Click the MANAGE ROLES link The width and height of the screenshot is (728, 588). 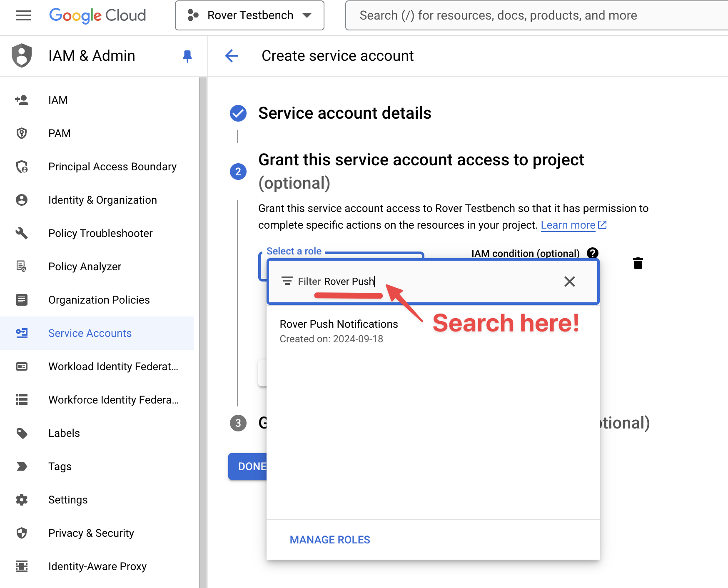(330, 540)
